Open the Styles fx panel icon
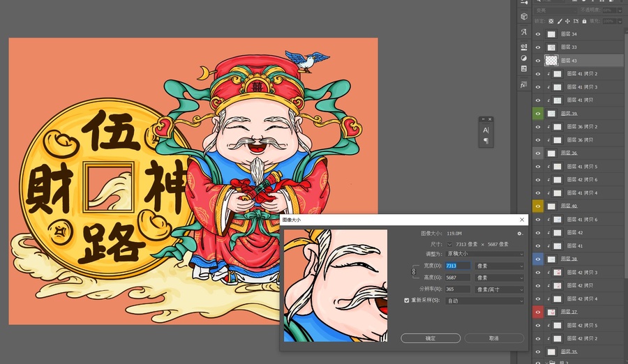This screenshot has height=364, width=628. pos(524,84)
